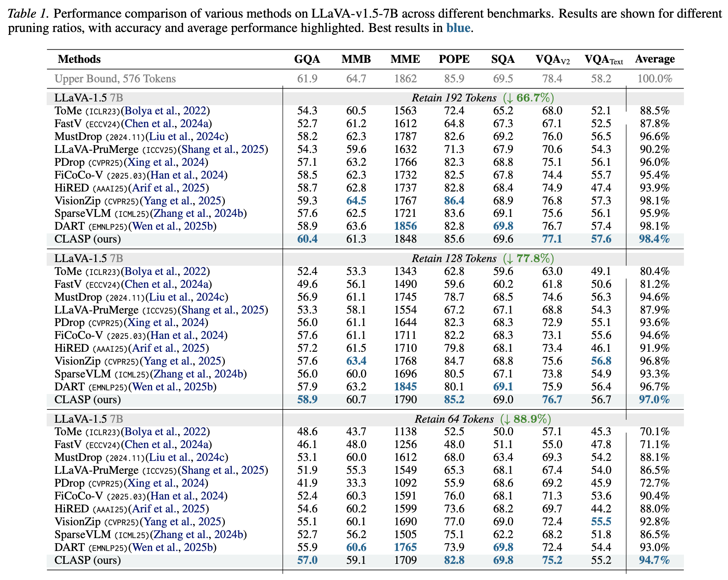Open the Arif et al., 2025 citation in Retain 64 section
This screenshot has height=580, width=728.
pyautogui.click(x=169, y=509)
